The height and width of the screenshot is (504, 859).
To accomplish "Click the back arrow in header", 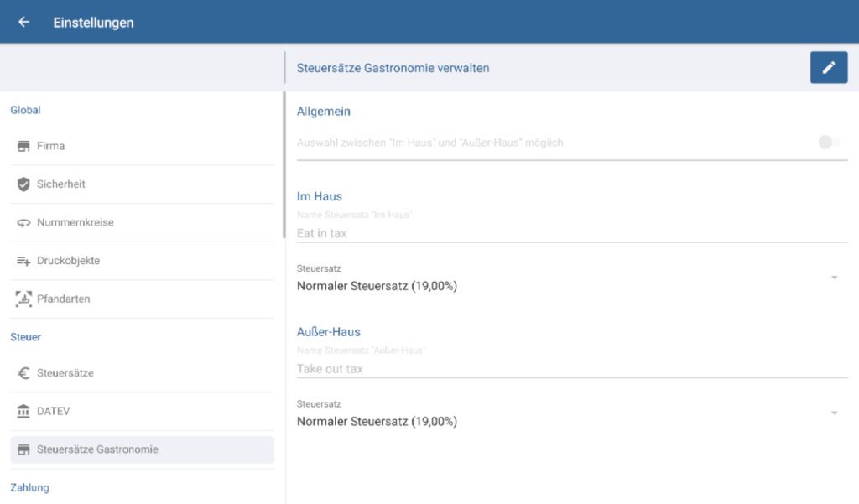I will pyautogui.click(x=23, y=23).
